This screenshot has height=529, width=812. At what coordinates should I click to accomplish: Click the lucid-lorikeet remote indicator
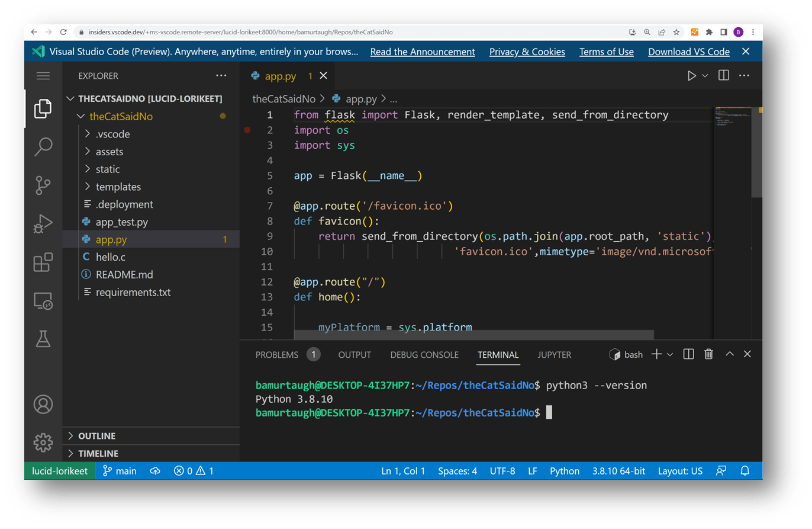60,471
